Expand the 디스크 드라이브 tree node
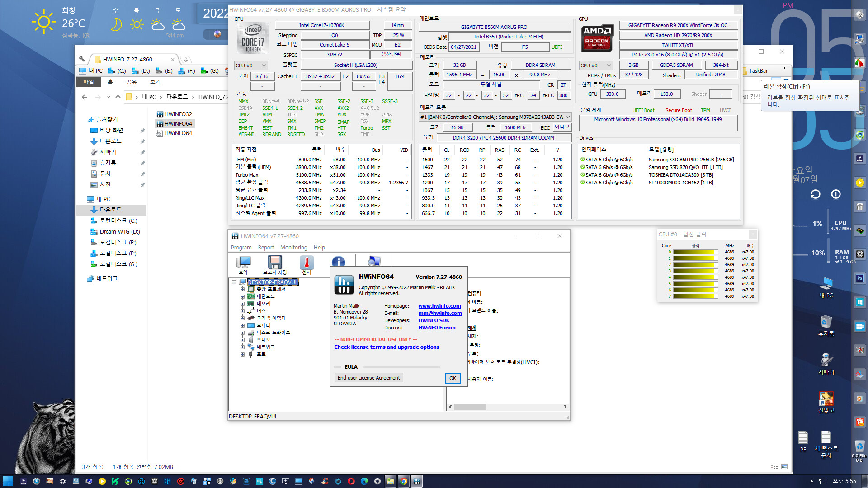The width and height of the screenshot is (868, 488). [x=242, y=333]
